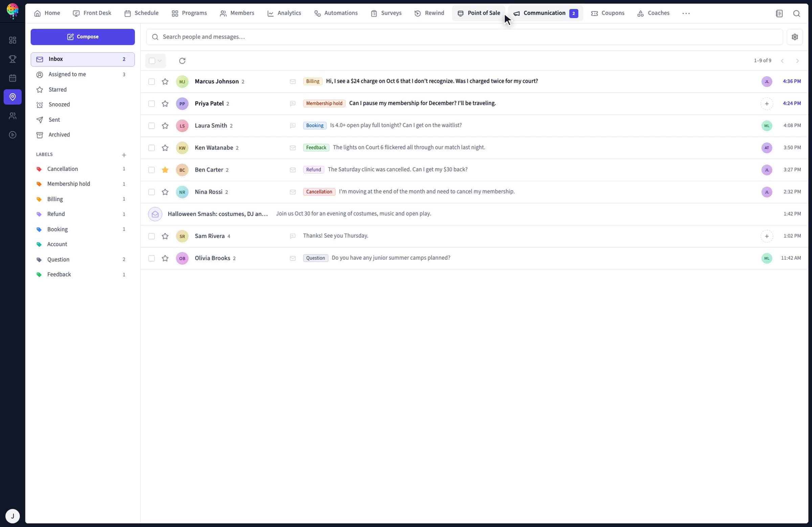Click the Refund tag on Ben Carter's message
Screen dimensions: 812x527
point(313,170)
